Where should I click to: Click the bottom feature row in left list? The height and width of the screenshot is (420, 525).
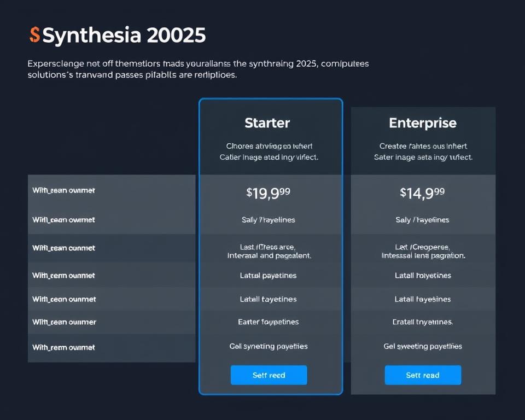tap(112, 347)
